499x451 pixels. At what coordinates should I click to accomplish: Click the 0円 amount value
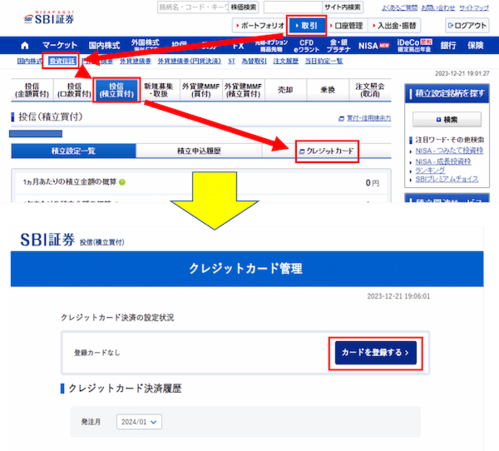tap(372, 183)
